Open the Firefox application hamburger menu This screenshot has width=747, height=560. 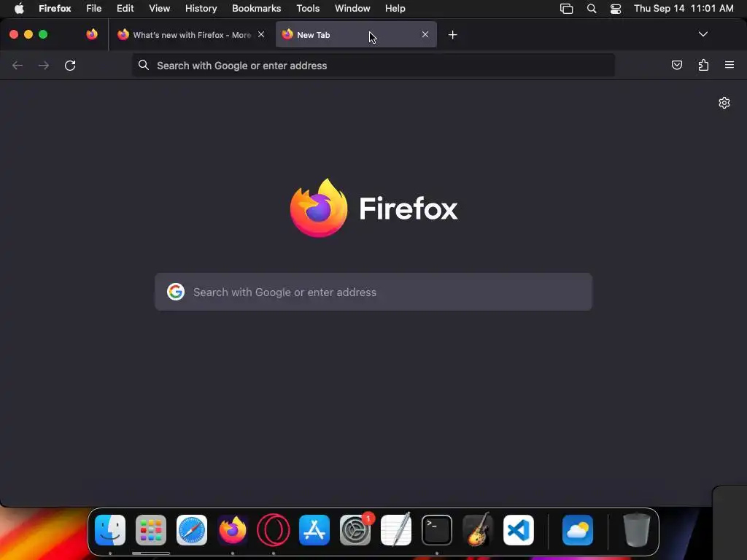pyautogui.click(x=729, y=65)
